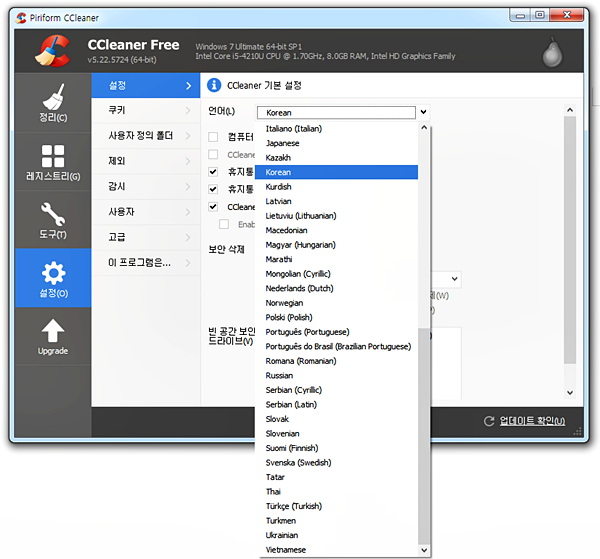Open the partly hidden dropdown under 보안 삭제

[x=454, y=279]
